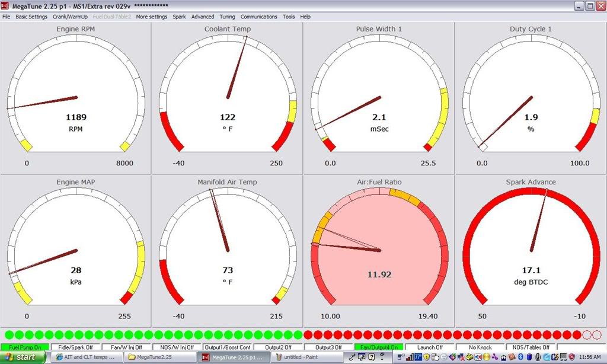The width and height of the screenshot is (607, 364).
Task: Click the purple molecule tray icon
Action: coord(495,357)
